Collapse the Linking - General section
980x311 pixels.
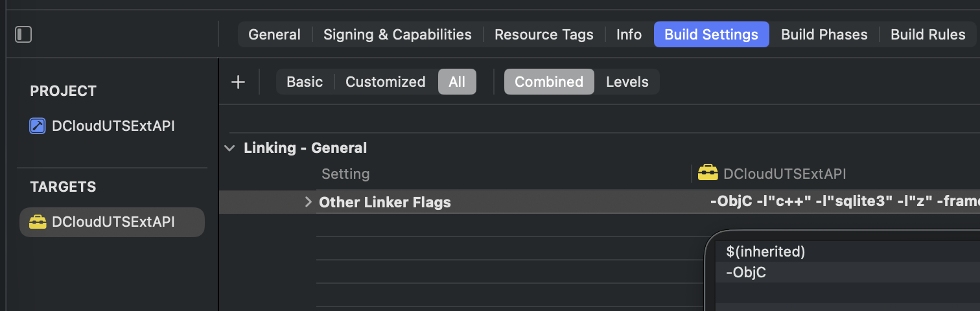229,148
